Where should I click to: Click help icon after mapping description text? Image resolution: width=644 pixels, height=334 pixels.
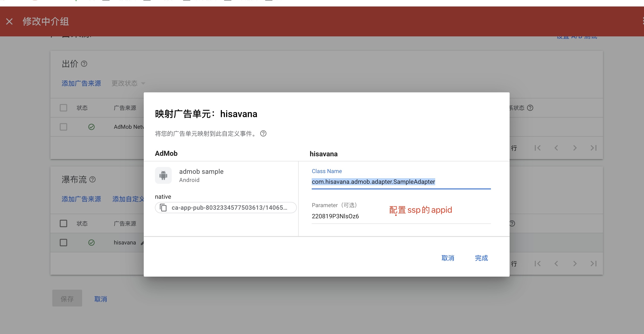click(263, 133)
